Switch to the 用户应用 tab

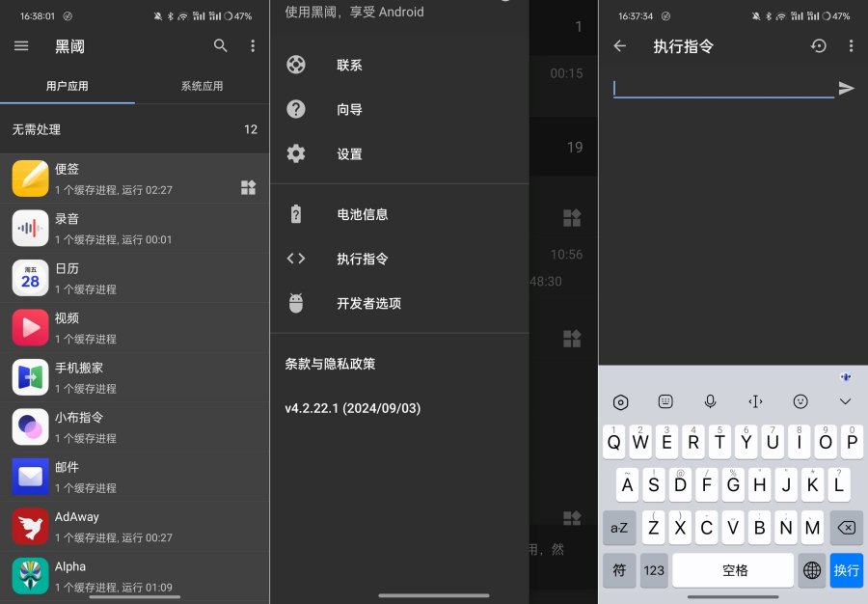[x=68, y=86]
